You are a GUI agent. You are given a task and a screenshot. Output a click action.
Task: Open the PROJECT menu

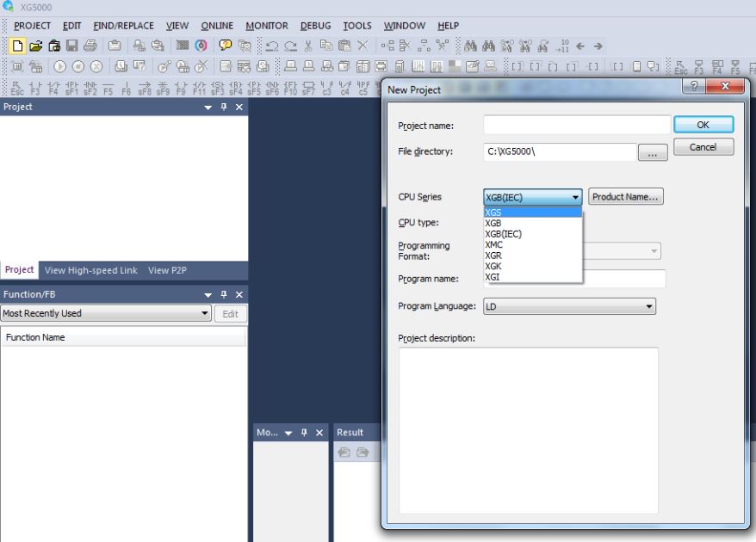32,26
